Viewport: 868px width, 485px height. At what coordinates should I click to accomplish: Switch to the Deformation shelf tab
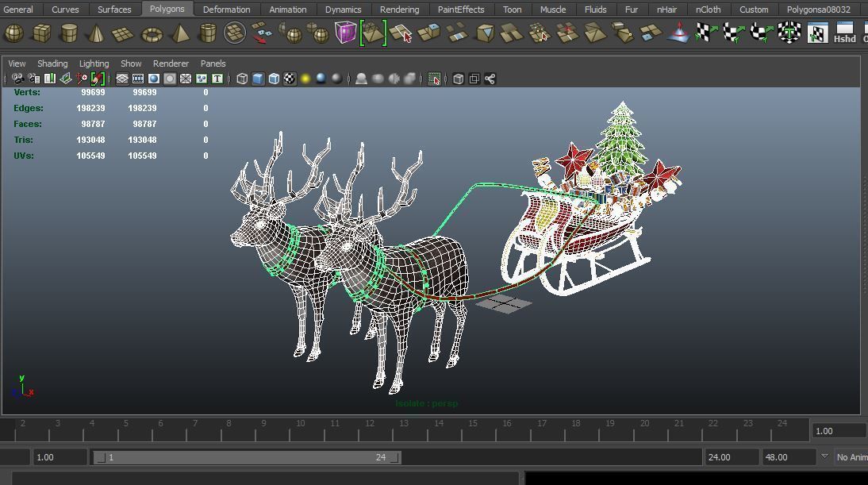tap(226, 10)
